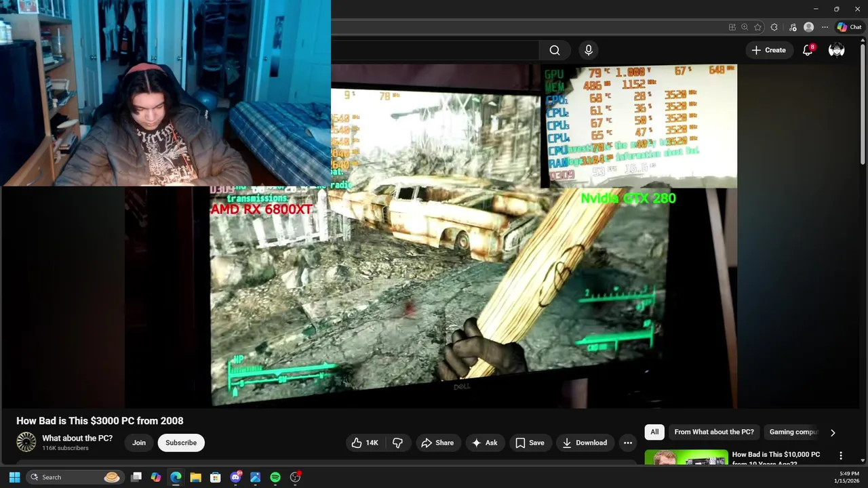Select From What about the PC? chip
The height and width of the screenshot is (488, 868).
point(714,432)
